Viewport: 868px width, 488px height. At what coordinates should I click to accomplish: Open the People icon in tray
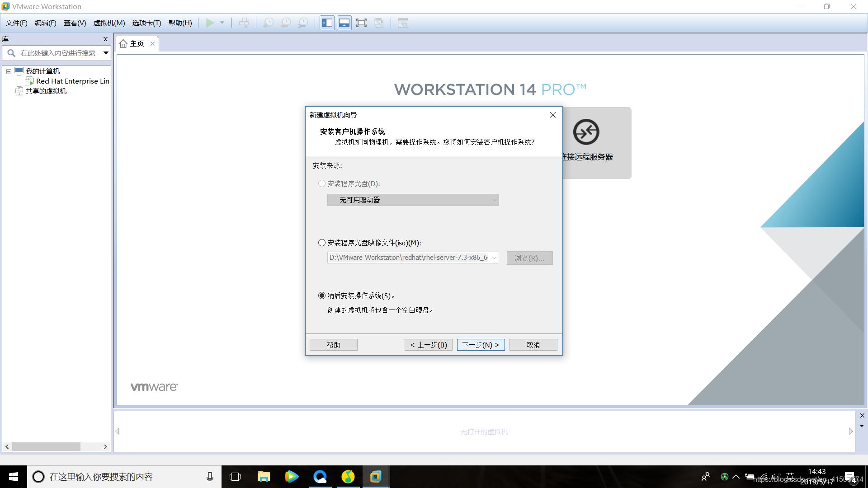pos(706,477)
